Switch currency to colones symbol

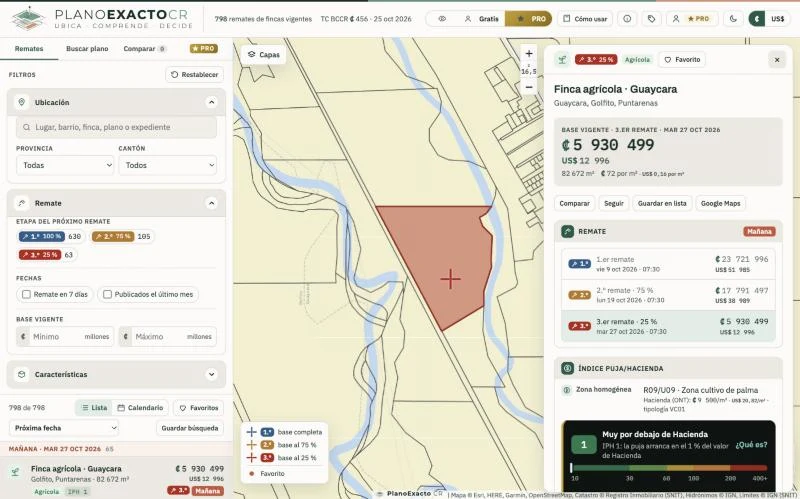pyautogui.click(x=757, y=19)
